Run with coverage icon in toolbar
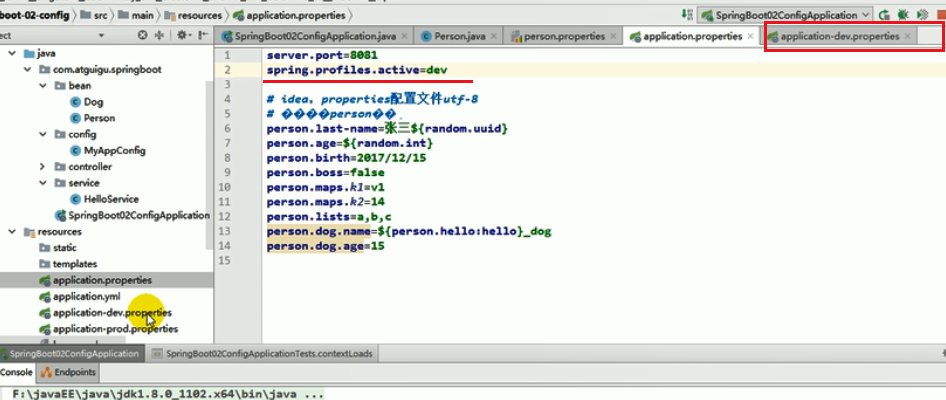946x400 pixels. pyautogui.click(x=921, y=14)
